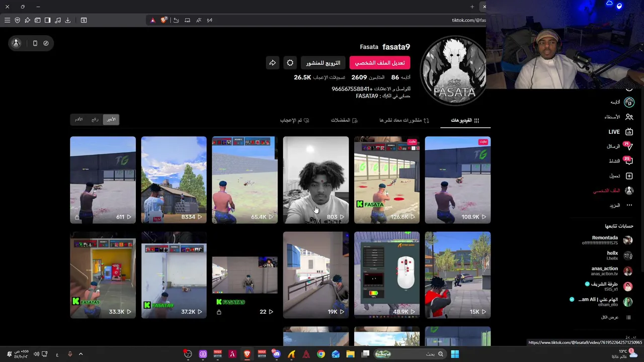
Task: Open the browser hamburger menu
Action: tap(7, 20)
